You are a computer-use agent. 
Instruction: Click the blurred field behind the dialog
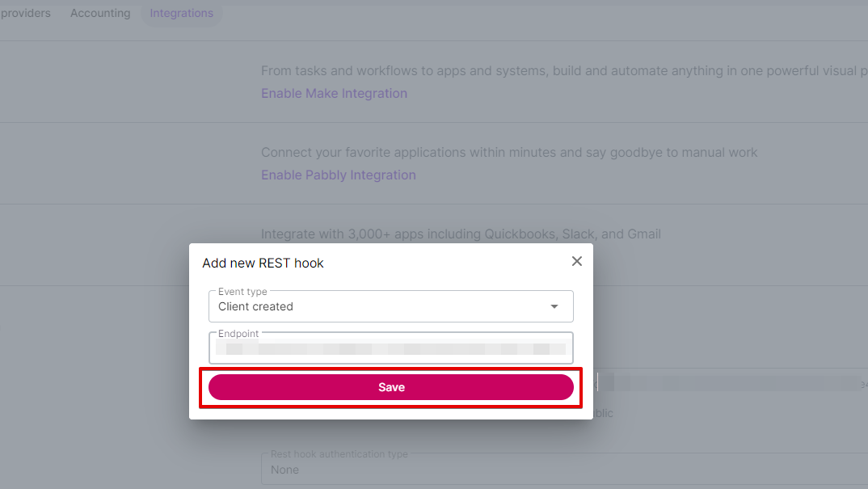point(728,382)
